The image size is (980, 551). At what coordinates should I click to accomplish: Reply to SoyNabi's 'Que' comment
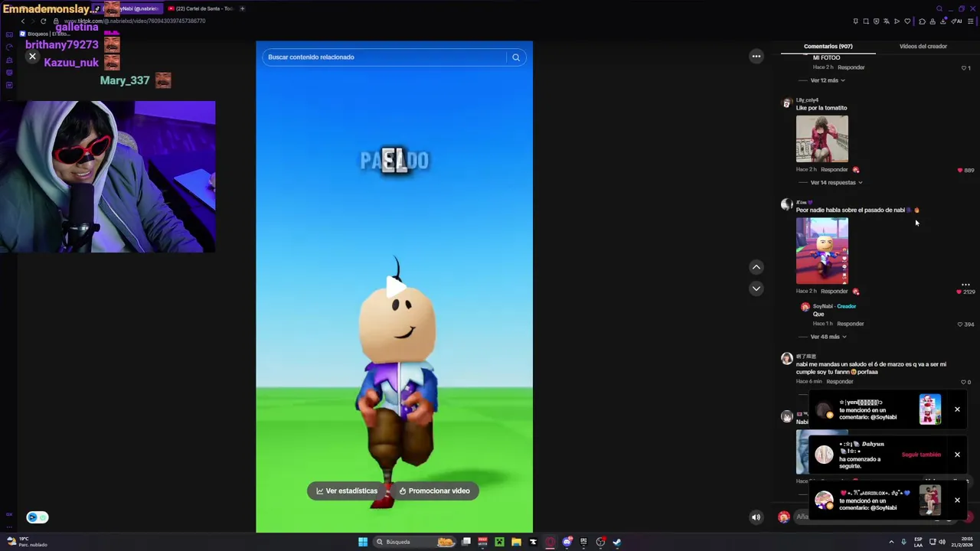pos(850,324)
